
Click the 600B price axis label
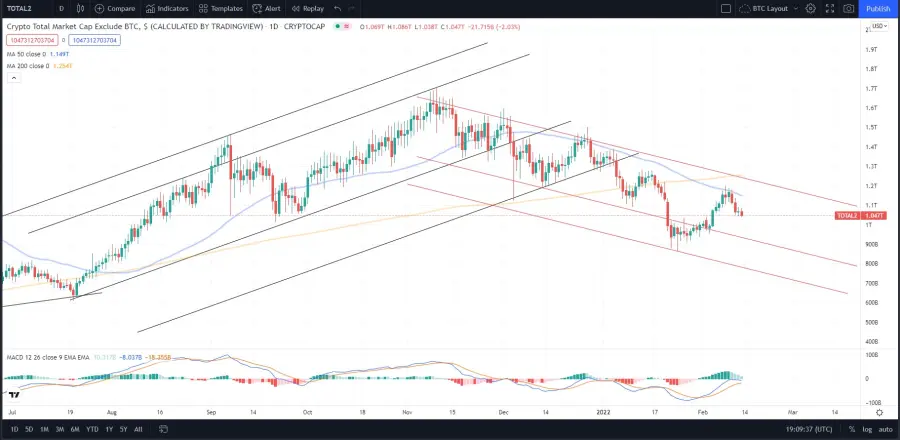click(x=872, y=303)
